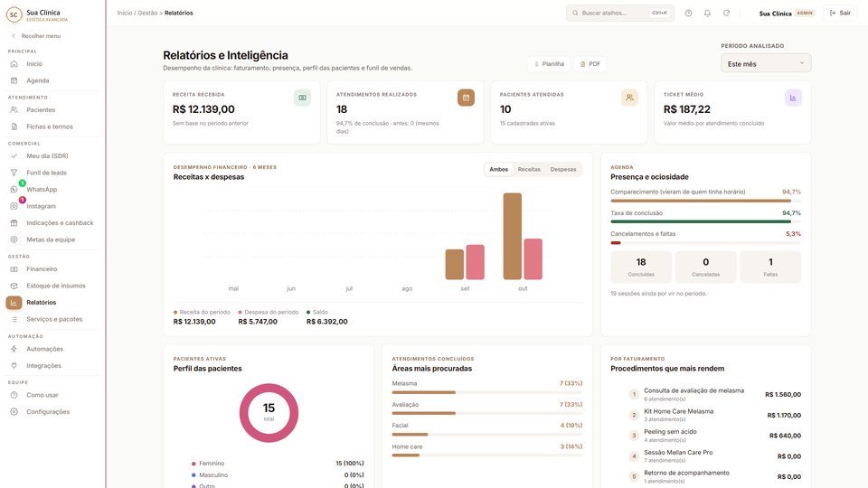
Task: Open Financeiro in the sidebar menu
Action: (x=42, y=269)
